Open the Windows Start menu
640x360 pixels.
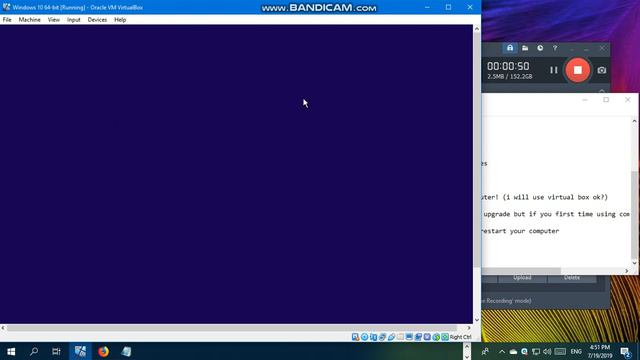click(11, 351)
